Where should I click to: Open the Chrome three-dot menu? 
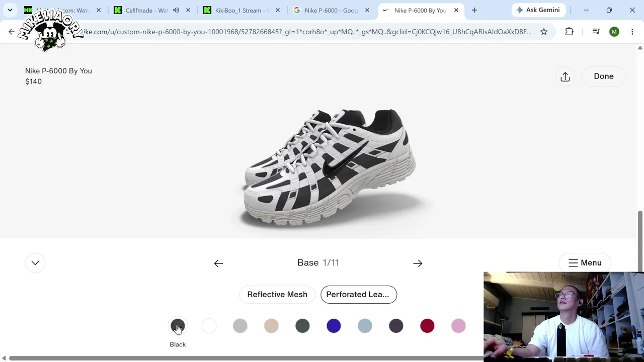tap(632, 32)
